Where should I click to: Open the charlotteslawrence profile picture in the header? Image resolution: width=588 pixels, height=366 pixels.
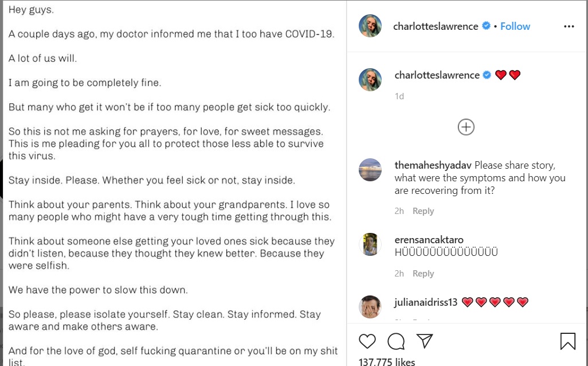370,26
